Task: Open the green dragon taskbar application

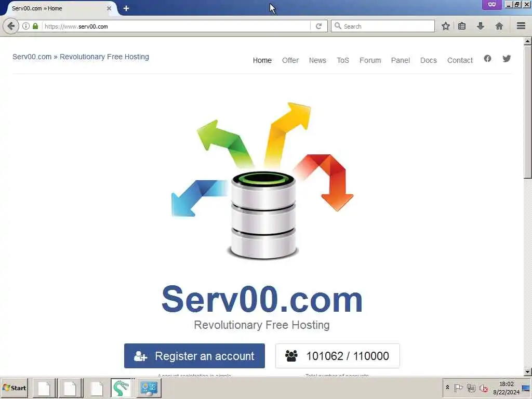Action: 121,388
